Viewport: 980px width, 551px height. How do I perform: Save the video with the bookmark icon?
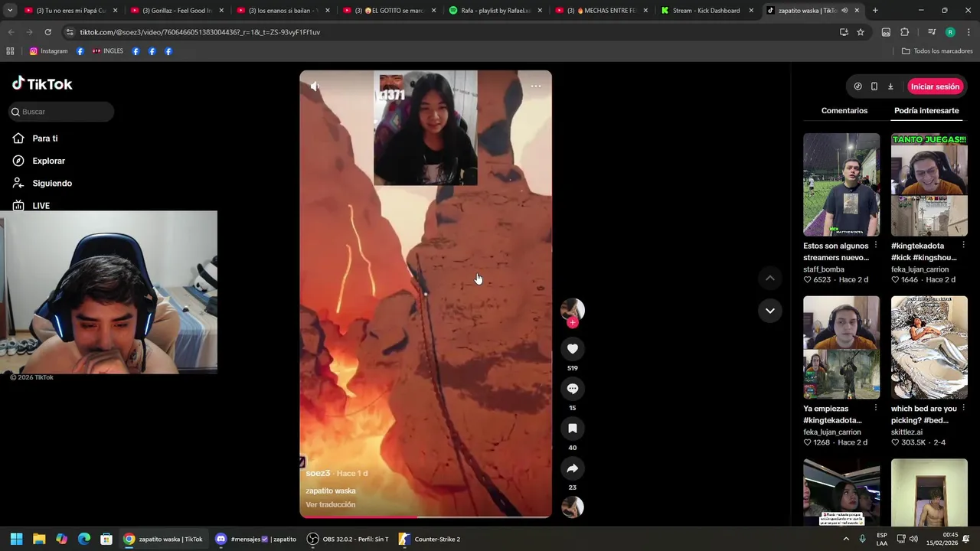coord(572,429)
